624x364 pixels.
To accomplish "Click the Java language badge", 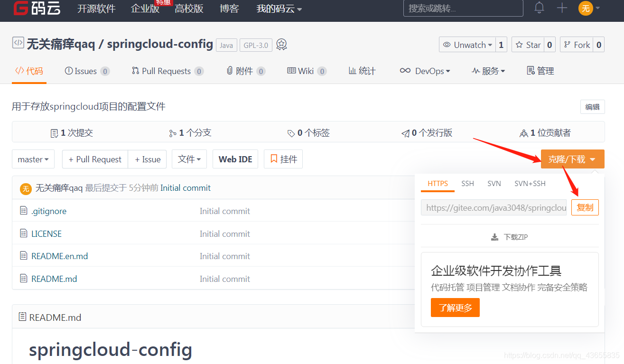I will click(x=226, y=45).
